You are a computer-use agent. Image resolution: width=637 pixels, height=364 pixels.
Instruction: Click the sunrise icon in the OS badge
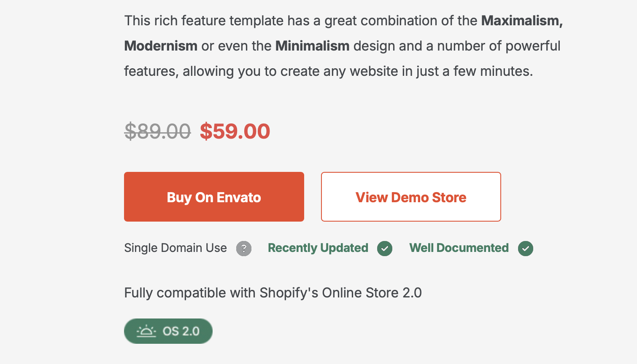click(146, 331)
